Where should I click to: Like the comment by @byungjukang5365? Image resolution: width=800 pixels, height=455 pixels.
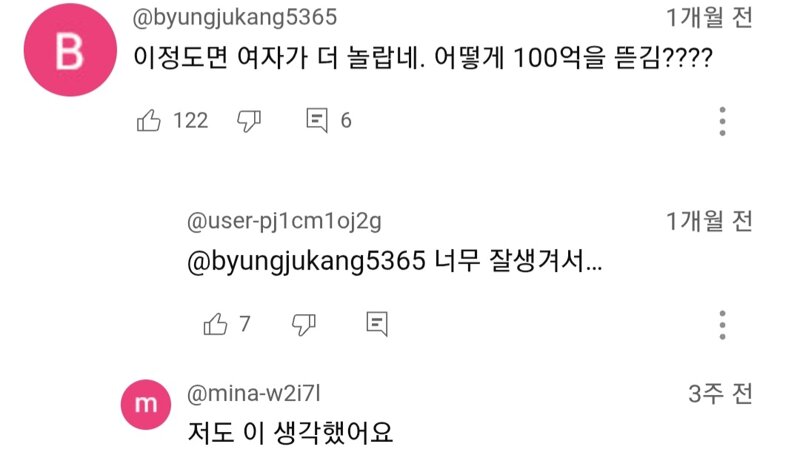(148, 121)
